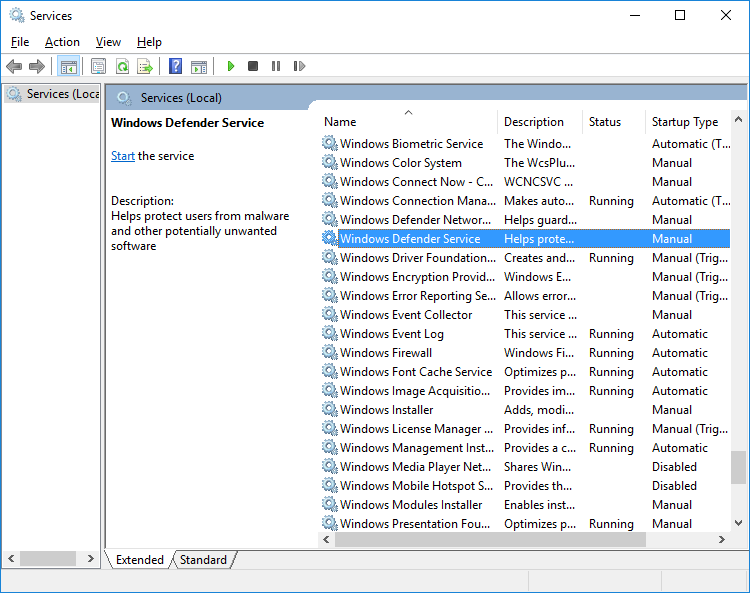Image resolution: width=750 pixels, height=593 pixels.
Task: Select Windows Presentation Foundation row
Action: coord(525,524)
